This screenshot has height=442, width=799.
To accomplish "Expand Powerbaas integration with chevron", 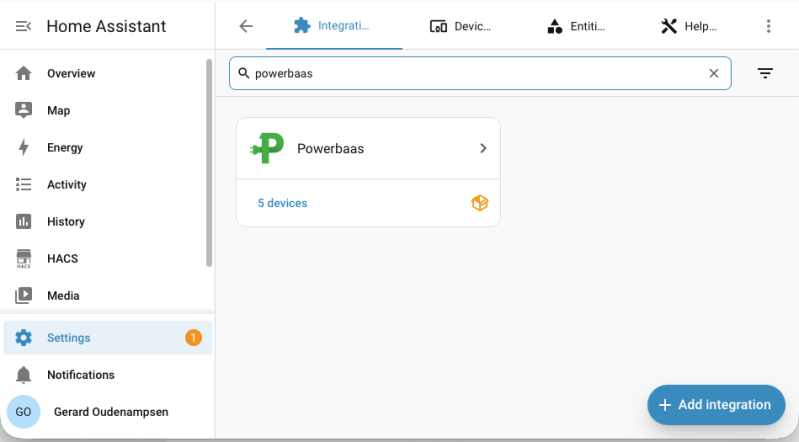I will point(483,148).
